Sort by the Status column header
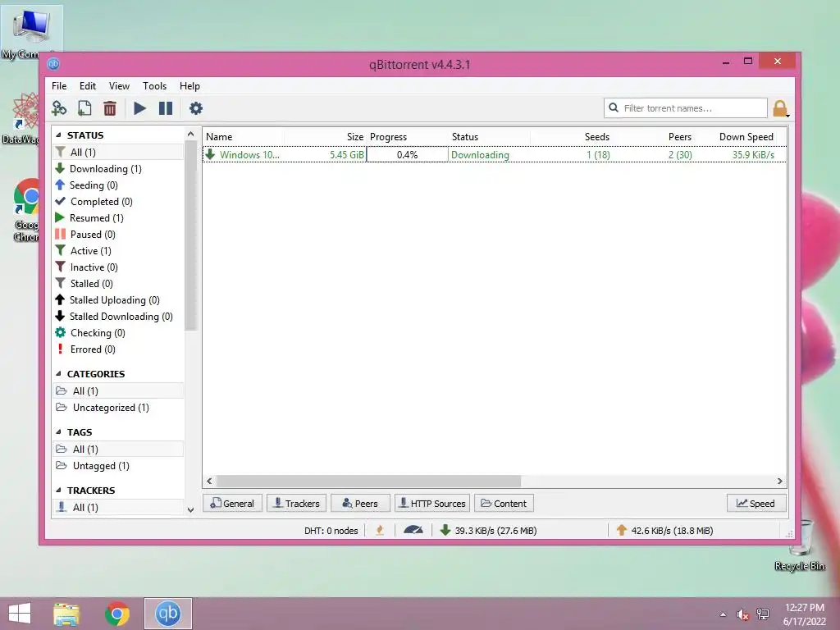 (489, 137)
